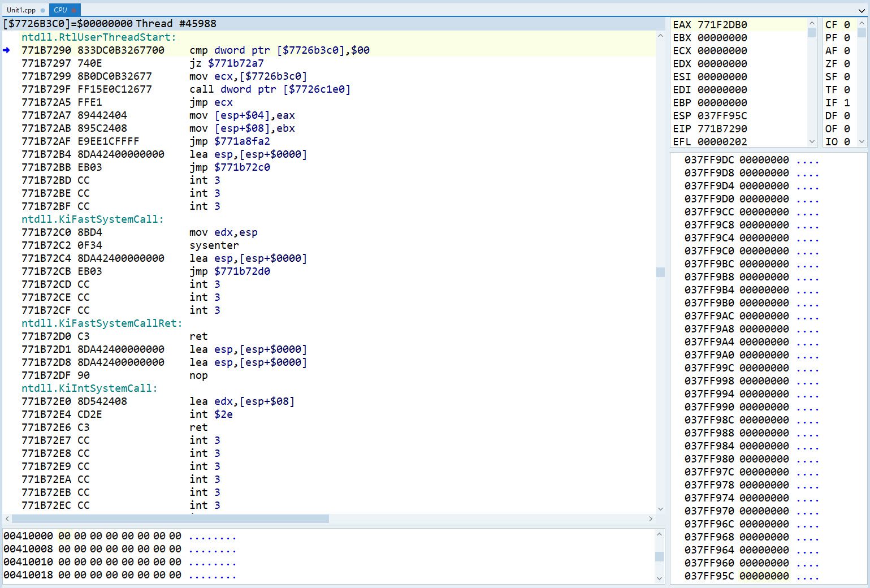Toggle the DF direction flag
870x588 pixels.
pos(838,116)
